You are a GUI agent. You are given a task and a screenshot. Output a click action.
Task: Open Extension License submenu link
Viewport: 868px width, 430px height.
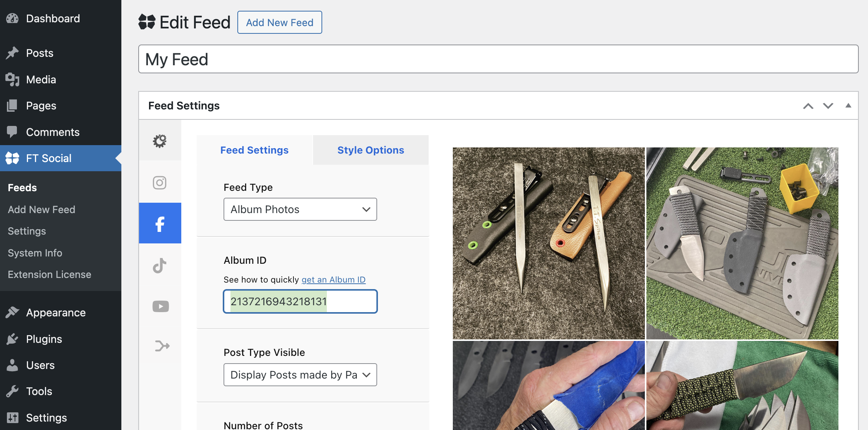pyautogui.click(x=50, y=275)
